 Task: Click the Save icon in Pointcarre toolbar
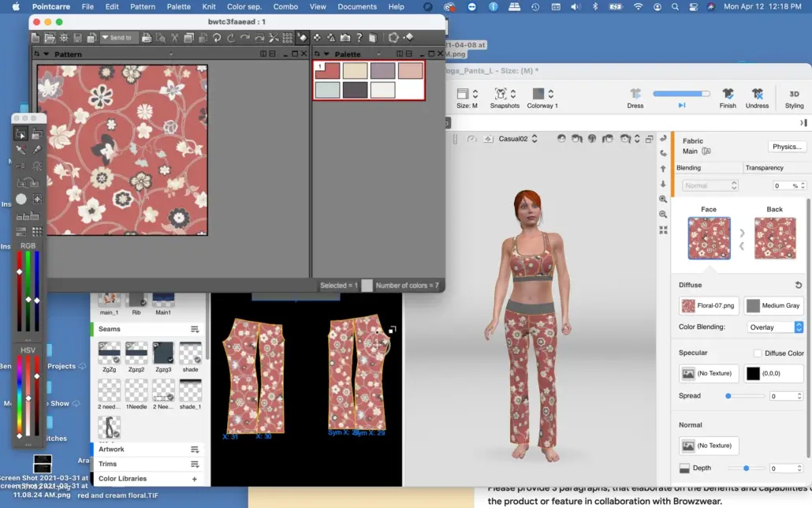pyautogui.click(x=77, y=38)
